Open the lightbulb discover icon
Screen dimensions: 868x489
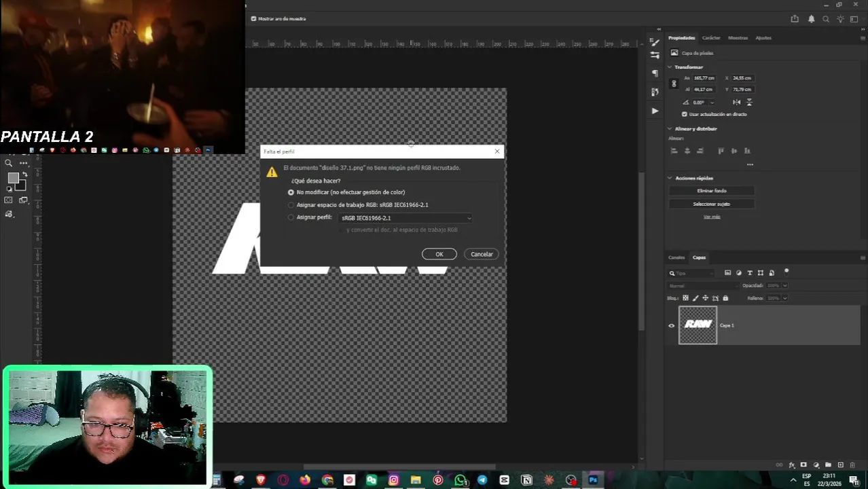coord(840,19)
